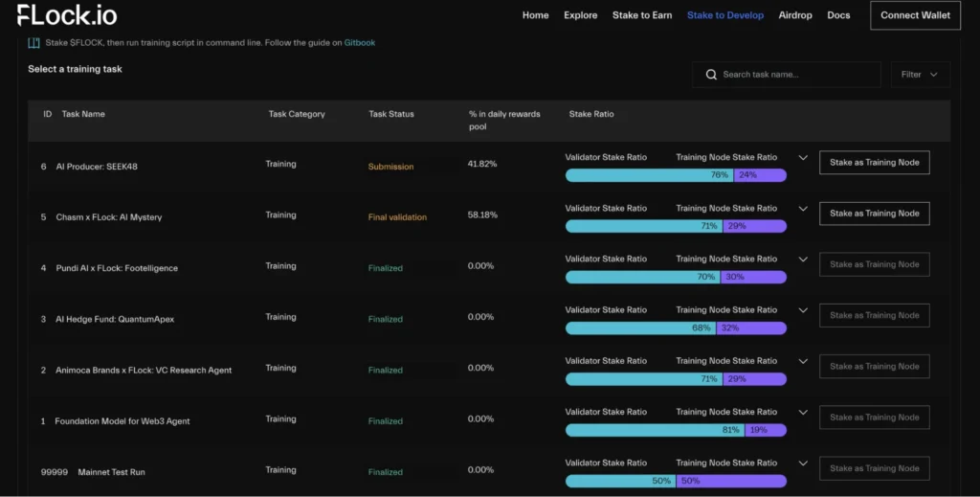The height and width of the screenshot is (497, 980).
Task: Expand stake ratio for Foundation Model row
Action: (x=803, y=413)
